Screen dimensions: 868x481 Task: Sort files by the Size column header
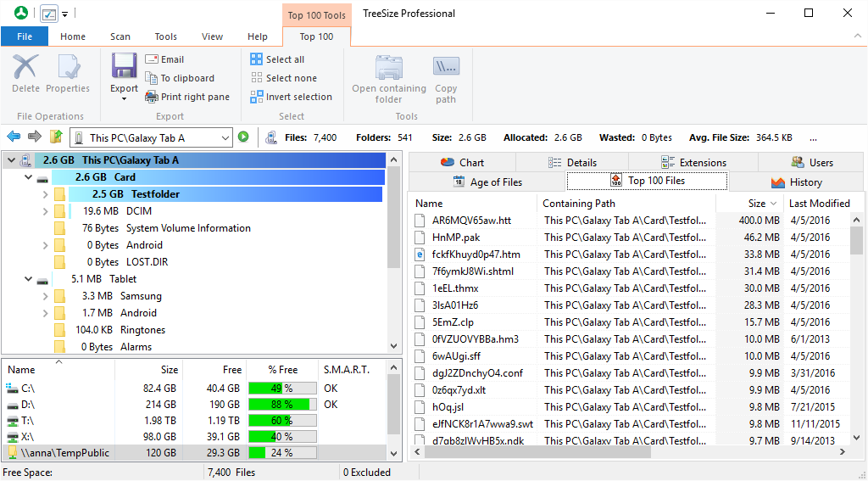[x=756, y=204]
